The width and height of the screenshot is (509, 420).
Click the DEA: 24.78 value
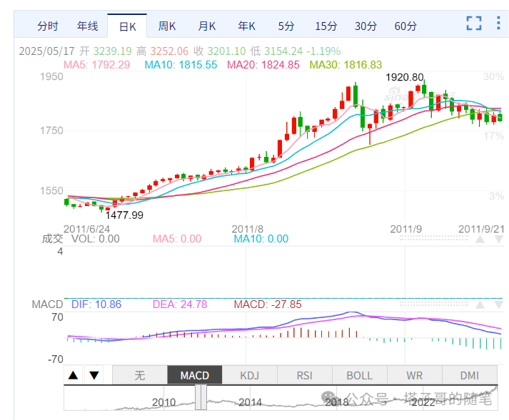pos(180,304)
